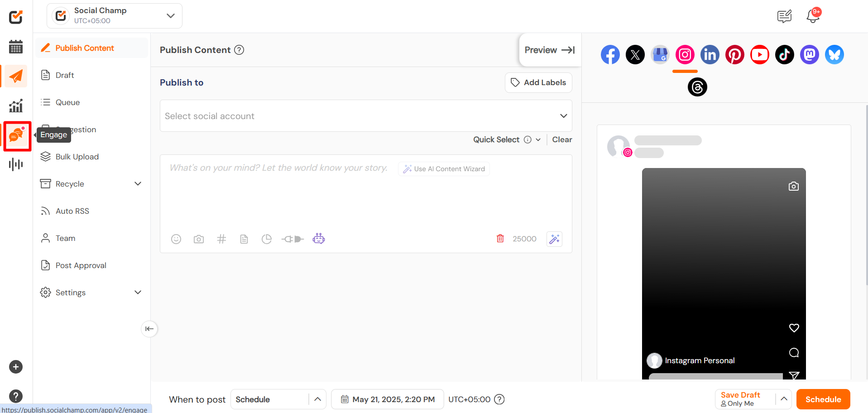Click the document icon in composer toolbar
The height and width of the screenshot is (413, 868).
(244, 239)
